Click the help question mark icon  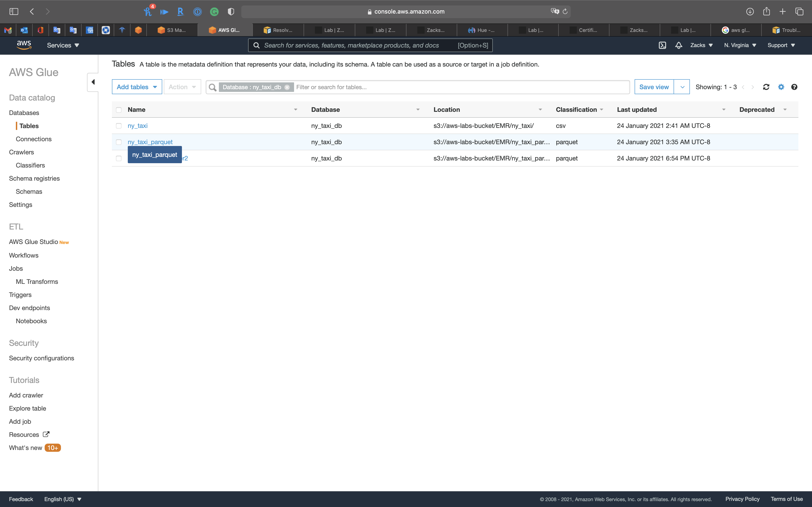pos(794,87)
